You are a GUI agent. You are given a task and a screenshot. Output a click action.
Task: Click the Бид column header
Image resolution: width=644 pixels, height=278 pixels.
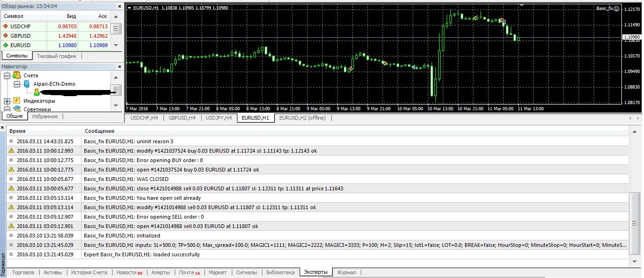pos(63,16)
